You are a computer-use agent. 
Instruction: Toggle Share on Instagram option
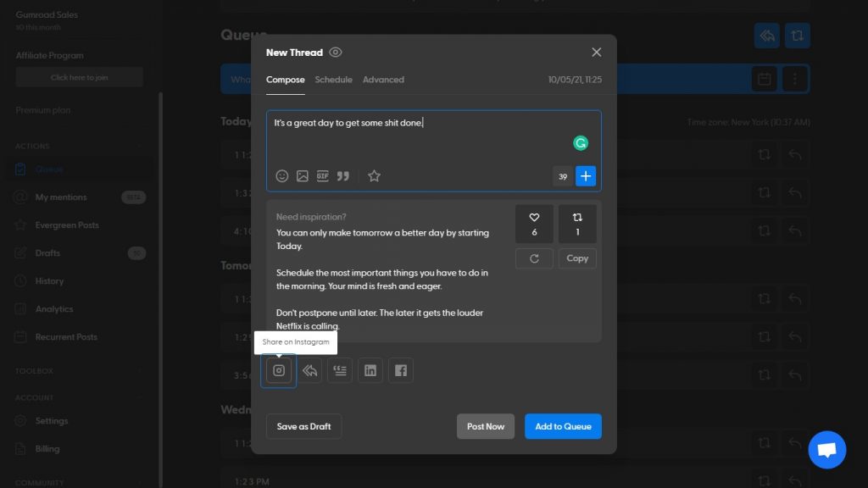(x=279, y=370)
